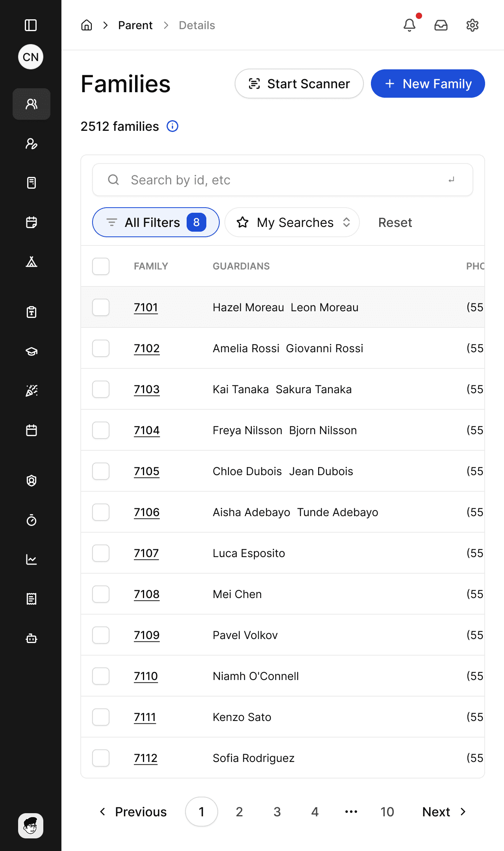Check the box for family 7108
The width and height of the screenshot is (504, 851).
point(101,594)
